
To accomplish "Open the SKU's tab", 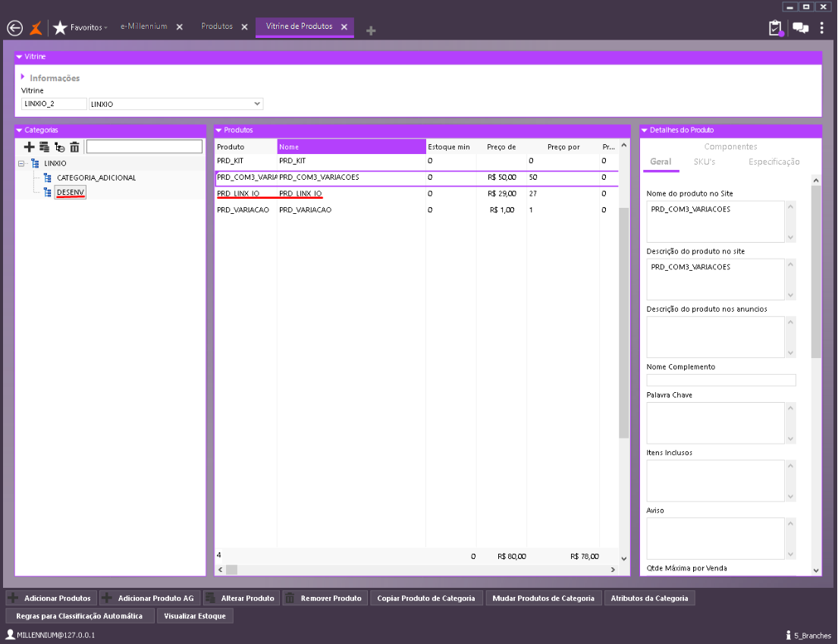I will pyautogui.click(x=704, y=162).
